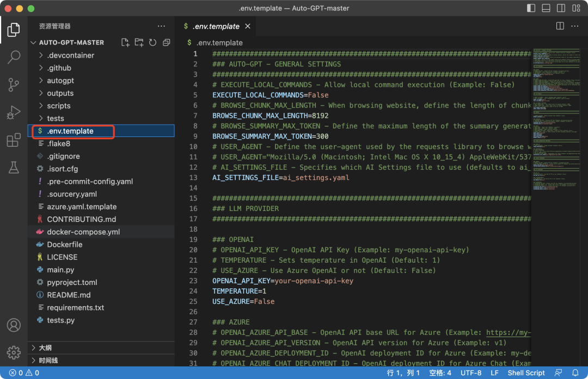Expand the 时间线 timeline section
588x379 pixels.
101,361
